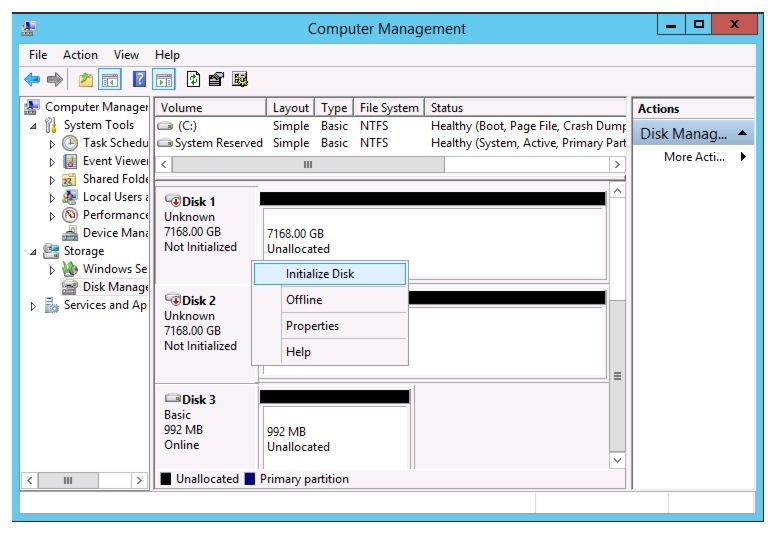Open the View menu
Image resolution: width=777 pixels, height=535 pixels.
tap(126, 54)
